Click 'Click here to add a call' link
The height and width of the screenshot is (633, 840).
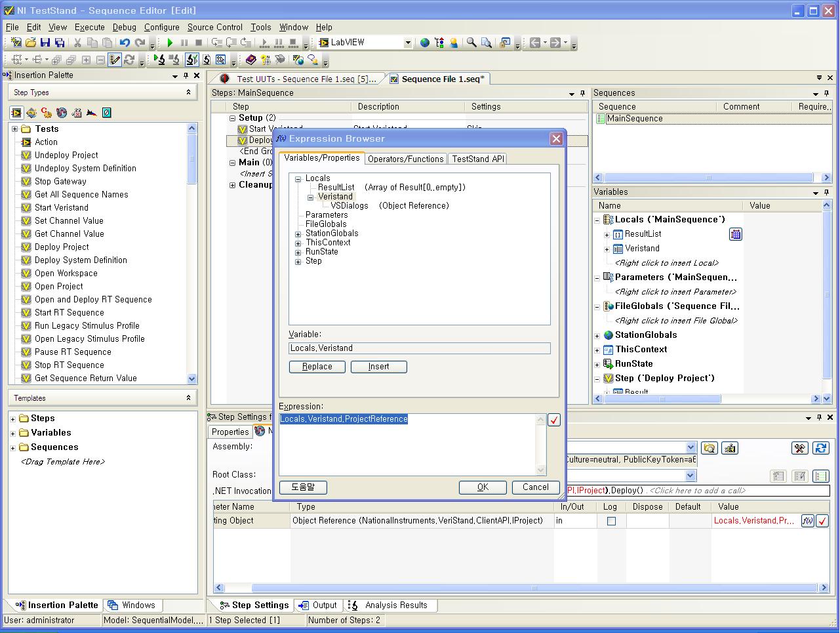(697, 491)
